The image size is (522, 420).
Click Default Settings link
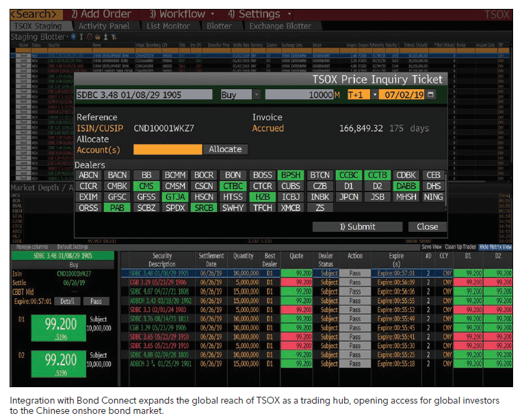(73, 247)
